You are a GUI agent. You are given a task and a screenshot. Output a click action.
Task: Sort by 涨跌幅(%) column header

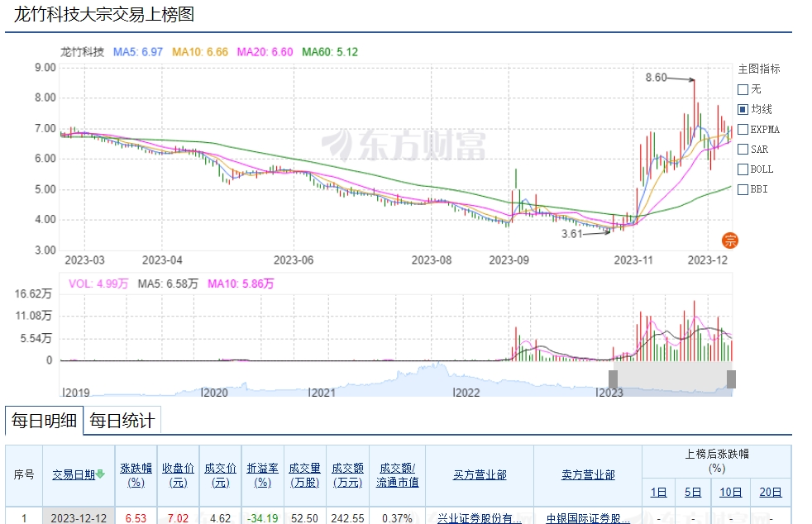(136, 474)
